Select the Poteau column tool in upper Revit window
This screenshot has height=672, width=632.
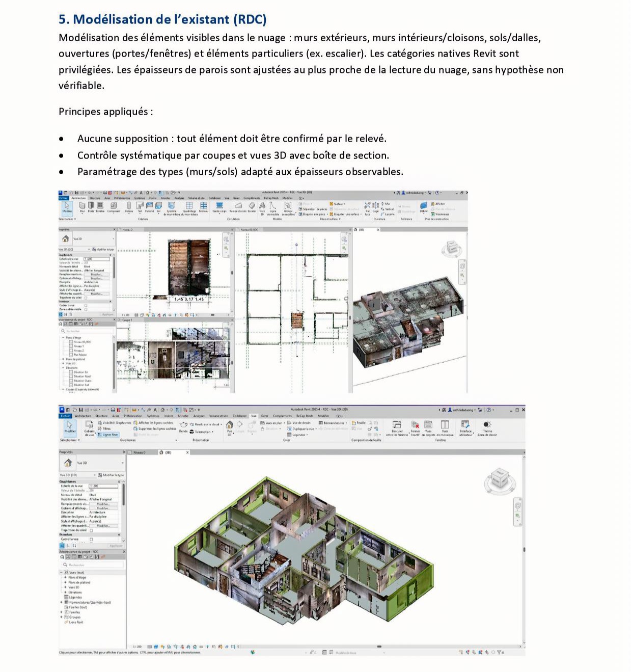(x=129, y=207)
